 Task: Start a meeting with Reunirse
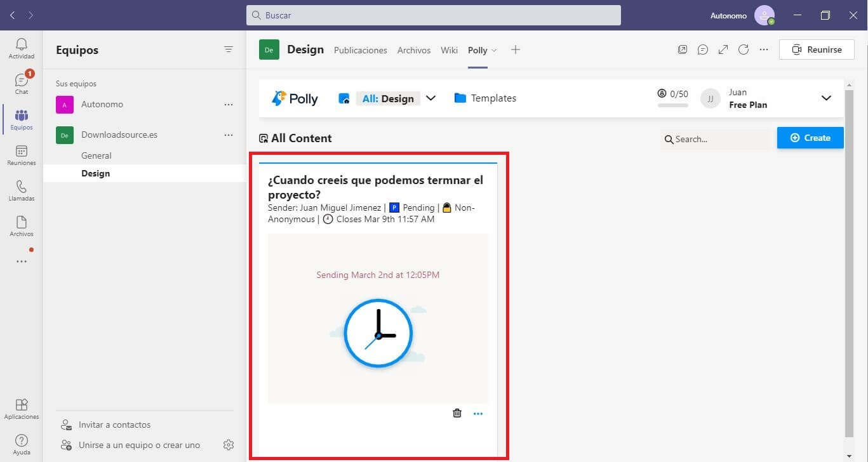pos(817,49)
